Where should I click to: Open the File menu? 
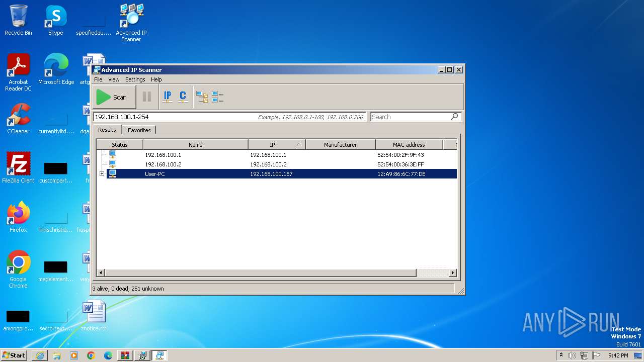point(98,79)
